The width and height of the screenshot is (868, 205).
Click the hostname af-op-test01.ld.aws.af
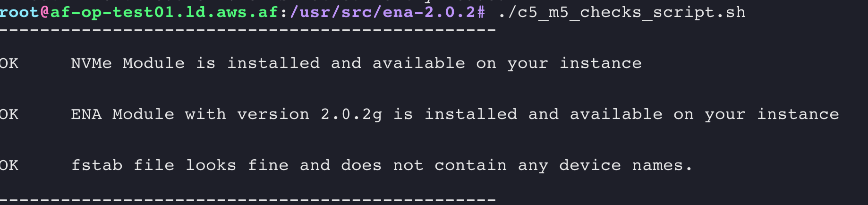(x=164, y=12)
